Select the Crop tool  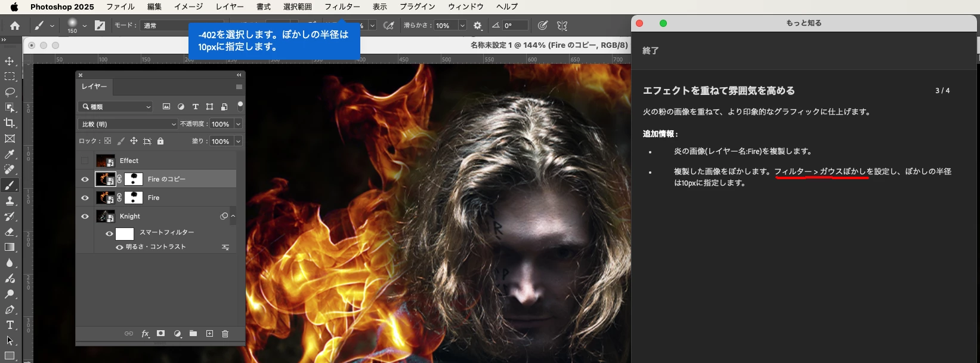pyautogui.click(x=10, y=123)
